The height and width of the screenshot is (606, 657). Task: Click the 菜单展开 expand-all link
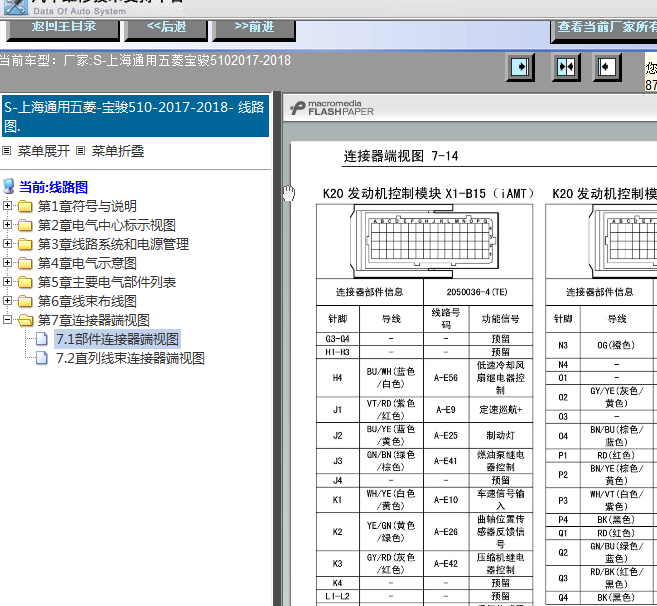coord(44,151)
